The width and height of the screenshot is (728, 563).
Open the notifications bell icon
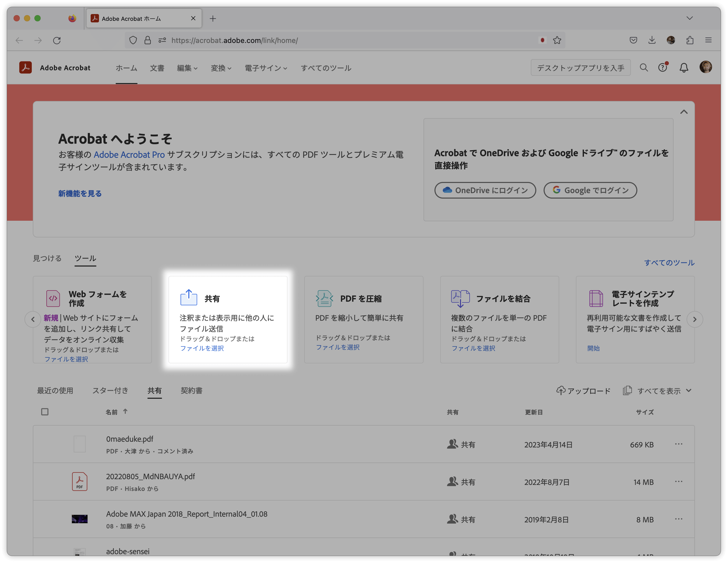(x=684, y=68)
